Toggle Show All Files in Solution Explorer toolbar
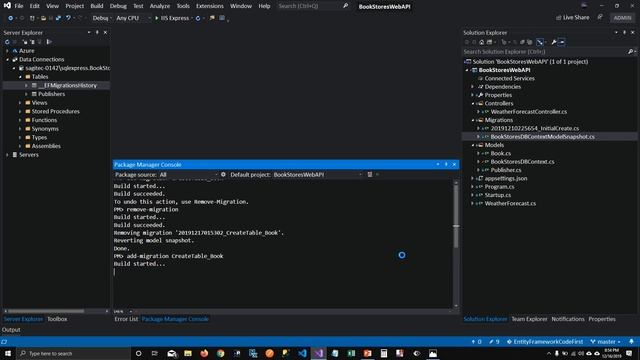Screen dimensions: 640x360 pos(530,42)
